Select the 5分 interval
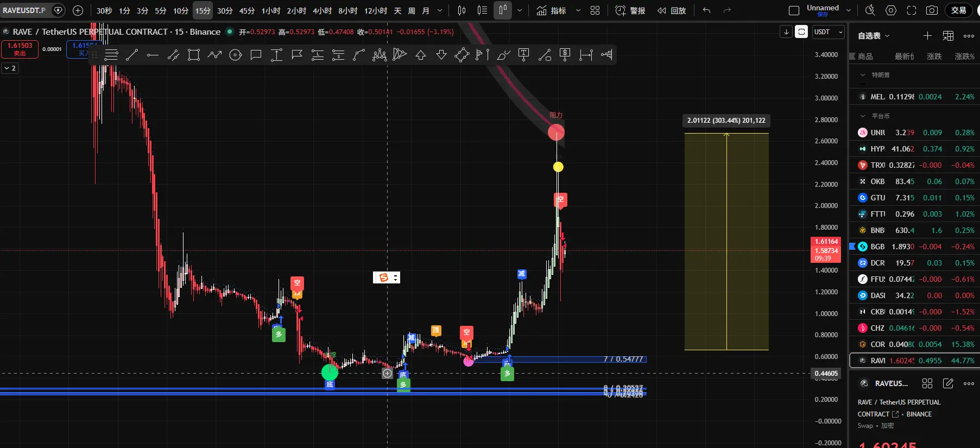The height and width of the screenshot is (448, 980). pyautogui.click(x=161, y=10)
